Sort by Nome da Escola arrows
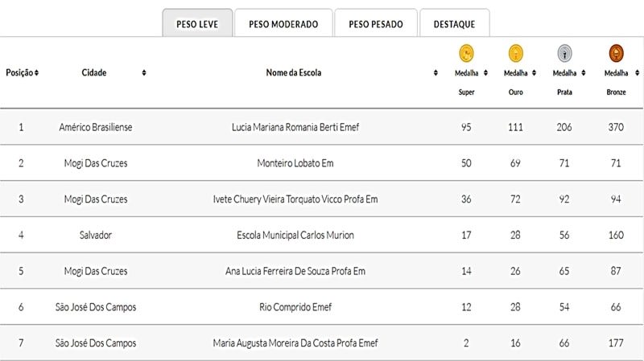 (x=436, y=72)
